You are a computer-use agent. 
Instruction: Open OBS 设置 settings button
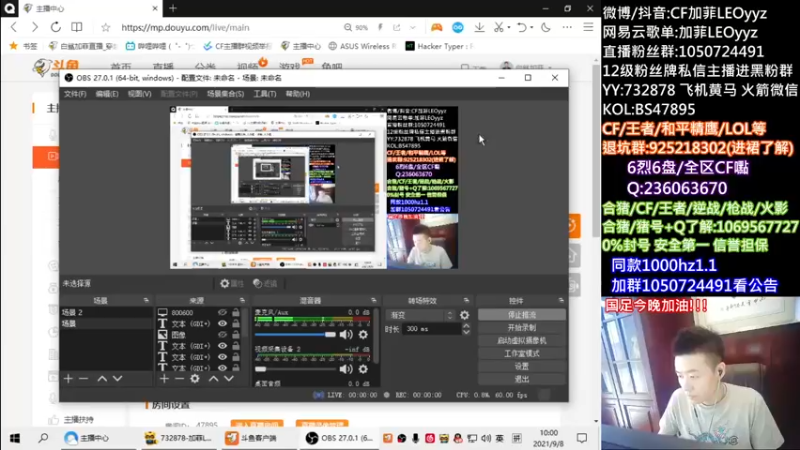[521, 366]
